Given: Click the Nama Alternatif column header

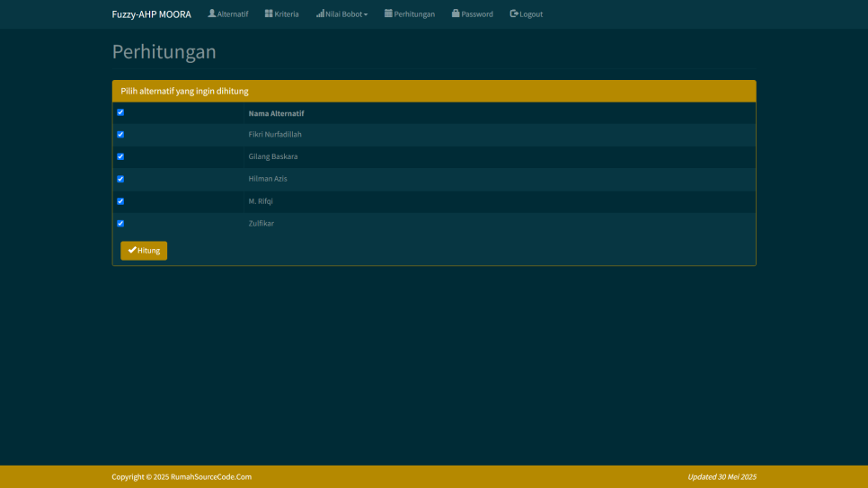Looking at the screenshot, I should pyautogui.click(x=276, y=113).
